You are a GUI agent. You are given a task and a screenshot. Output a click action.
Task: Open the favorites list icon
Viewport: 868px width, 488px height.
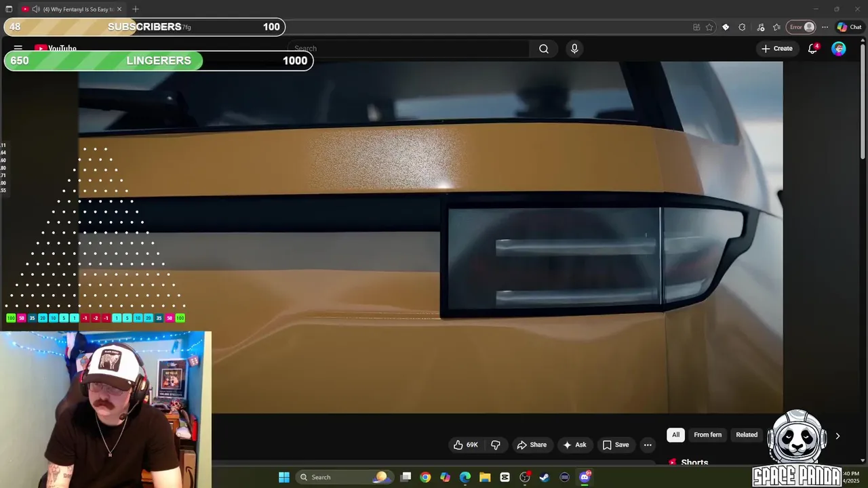[x=777, y=27]
